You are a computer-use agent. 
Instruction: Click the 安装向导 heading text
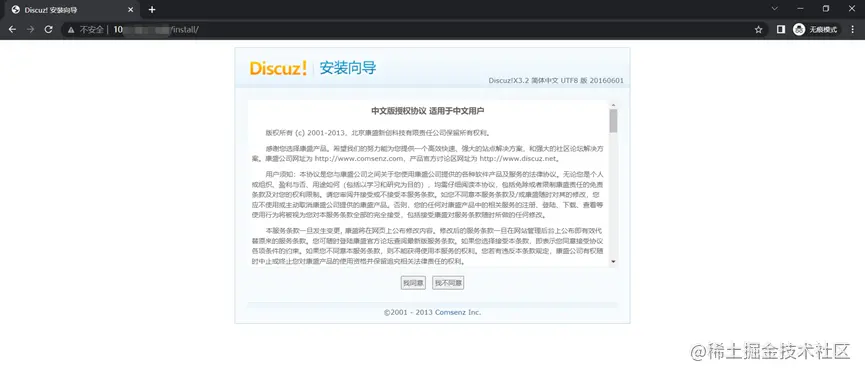pyautogui.click(x=348, y=68)
